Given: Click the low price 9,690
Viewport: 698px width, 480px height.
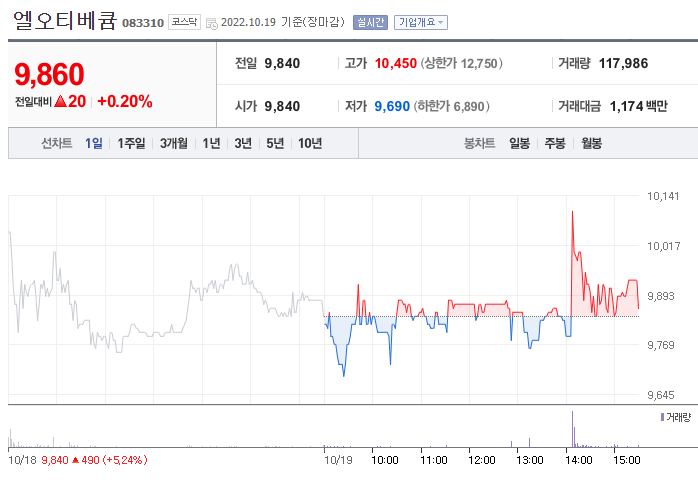Looking at the screenshot, I should 392,106.
